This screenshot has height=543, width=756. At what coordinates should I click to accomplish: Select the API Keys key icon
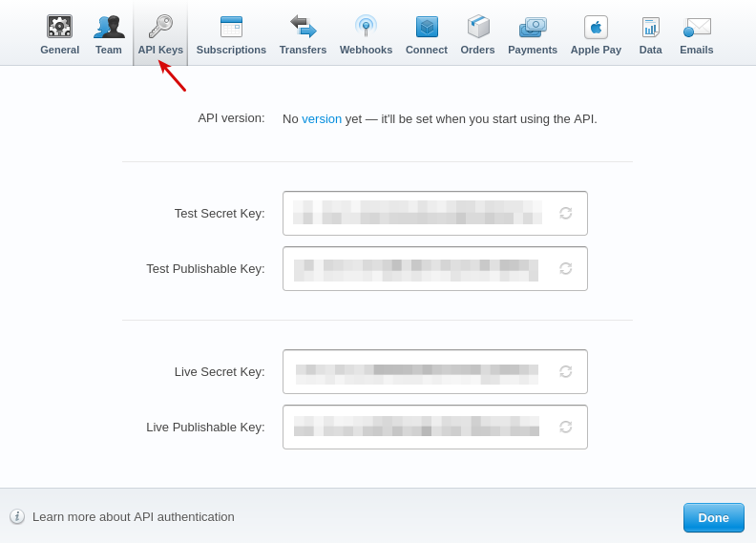coord(160,26)
